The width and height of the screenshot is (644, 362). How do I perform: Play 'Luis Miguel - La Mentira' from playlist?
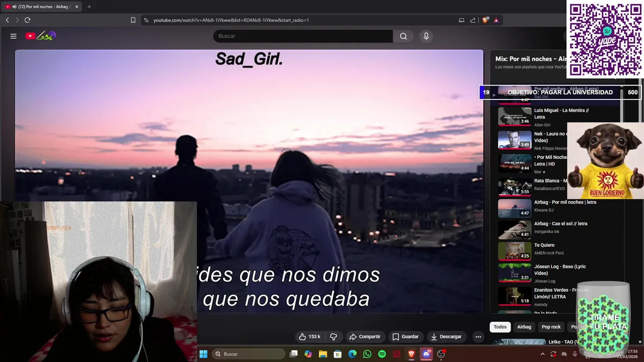click(x=561, y=114)
